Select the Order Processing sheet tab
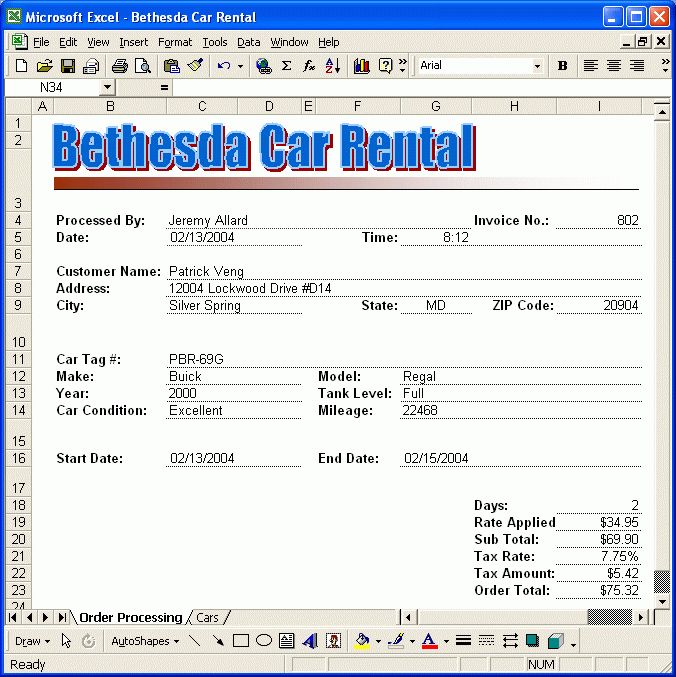The height and width of the screenshot is (677, 676). pyautogui.click(x=130, y=618)
